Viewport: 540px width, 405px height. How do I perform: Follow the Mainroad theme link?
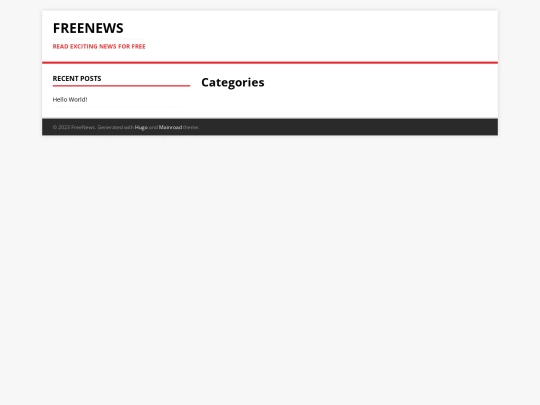(170, 127)
